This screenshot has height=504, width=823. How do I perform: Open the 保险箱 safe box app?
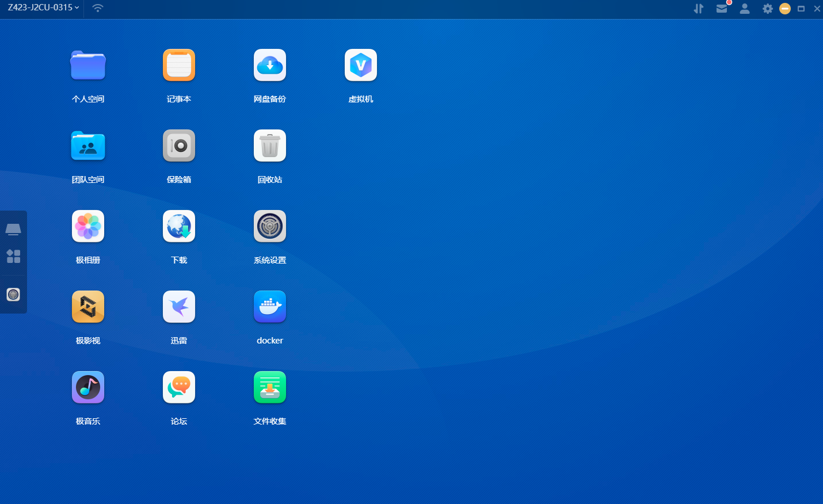[x=179, y=146]
